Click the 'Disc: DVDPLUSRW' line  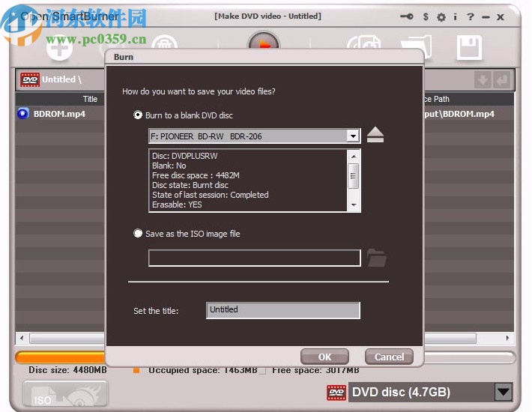[184, 156]
